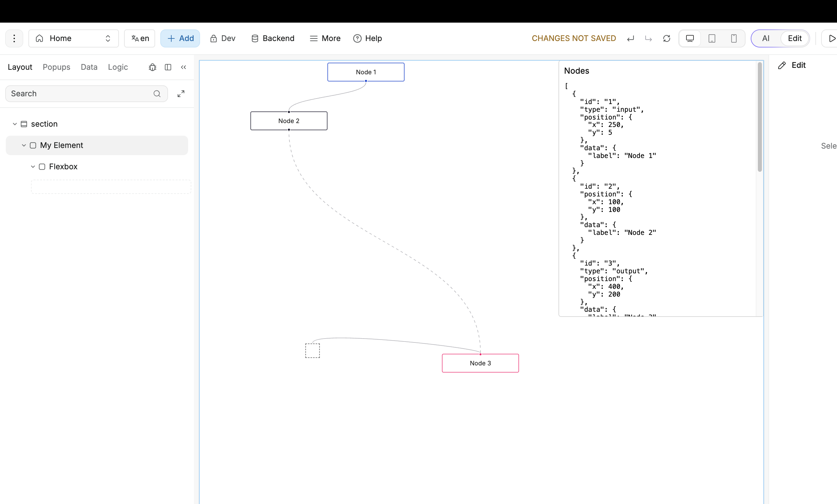
Task: Collapse the left sidebar panel
Action: coord(184,67)
